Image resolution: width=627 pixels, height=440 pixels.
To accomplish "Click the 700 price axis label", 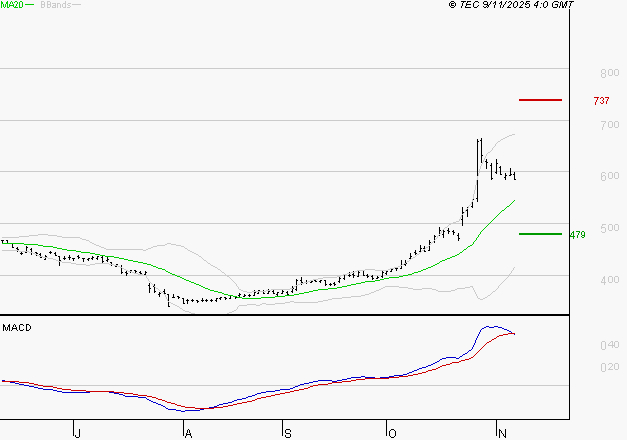I will tap(609, 125).
